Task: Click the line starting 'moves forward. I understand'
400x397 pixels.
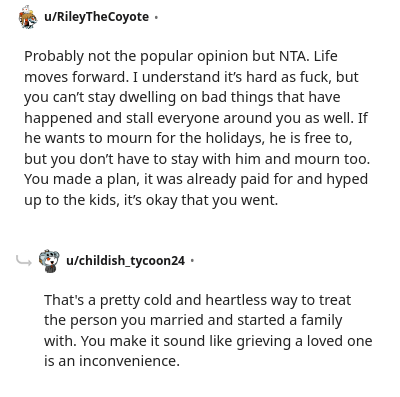Action: click(191, 77)
